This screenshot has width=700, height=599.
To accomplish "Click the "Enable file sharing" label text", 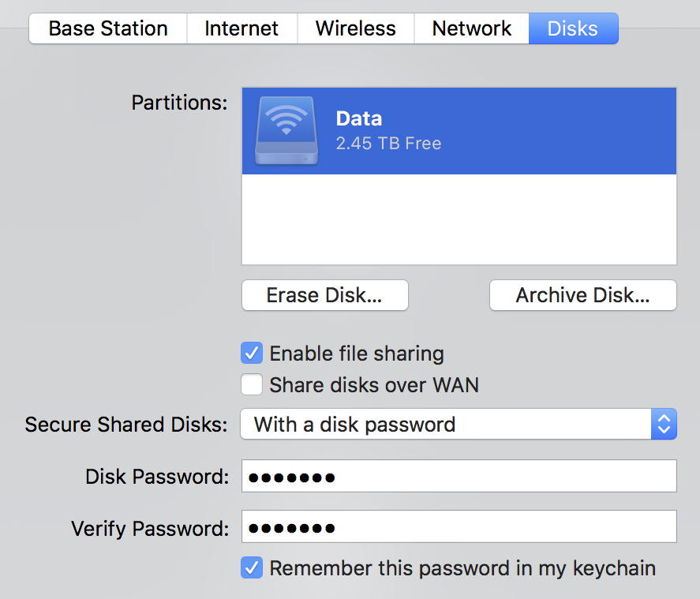I will coord(357,354).
